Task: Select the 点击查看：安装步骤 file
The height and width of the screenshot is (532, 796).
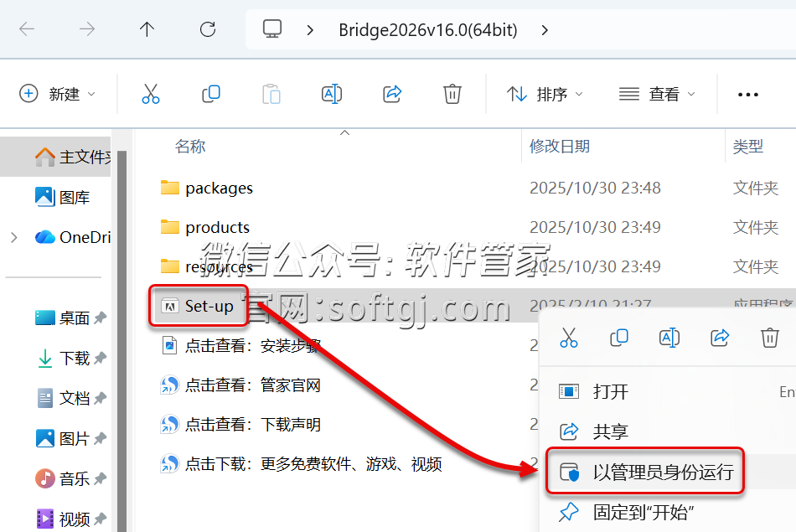Action: click(x=240, y=346)
